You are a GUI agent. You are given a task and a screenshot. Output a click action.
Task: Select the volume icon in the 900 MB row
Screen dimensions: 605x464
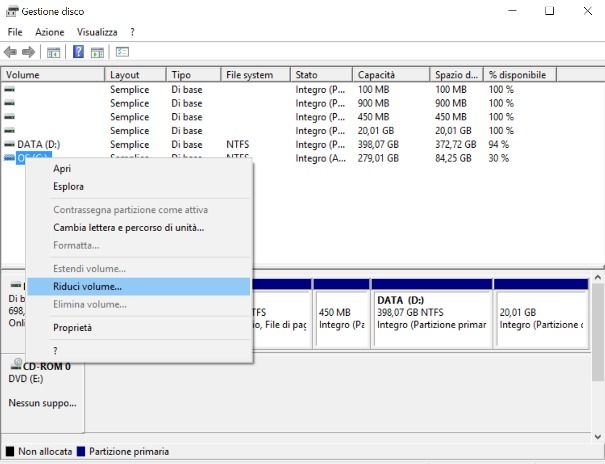pos(9,103)
